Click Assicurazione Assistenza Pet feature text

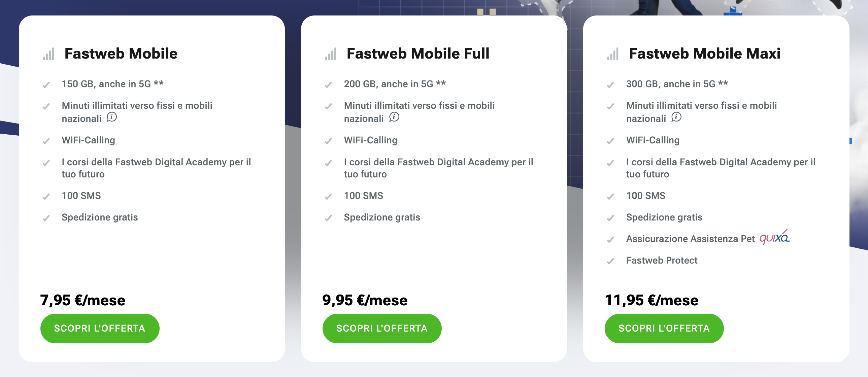[690, 239]
